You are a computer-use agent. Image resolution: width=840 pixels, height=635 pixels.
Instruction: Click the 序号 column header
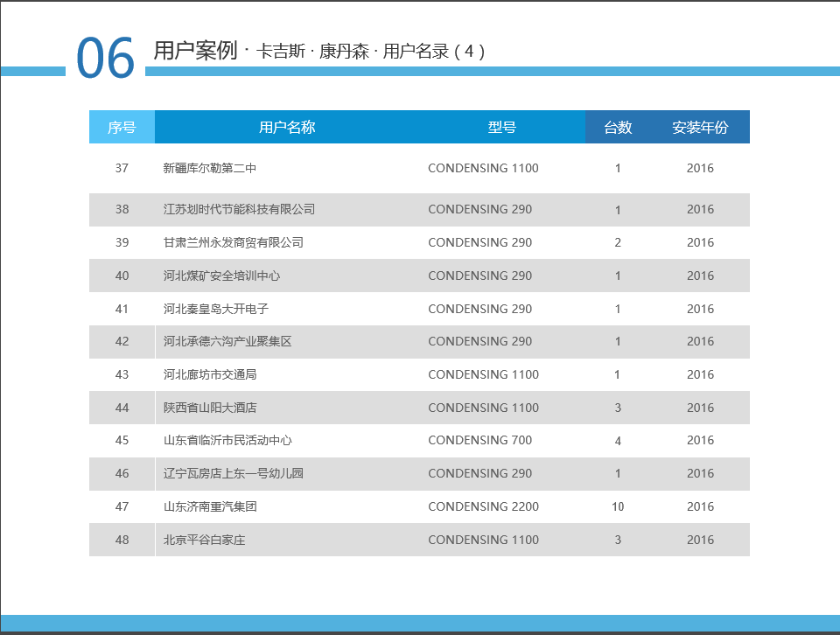pyautogui.click(x=122, y=127)
